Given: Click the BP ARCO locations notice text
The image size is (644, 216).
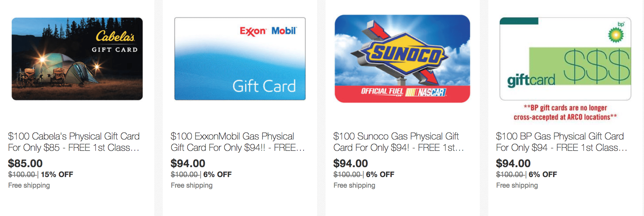Looking at the screenshot, I should [565, 112].
